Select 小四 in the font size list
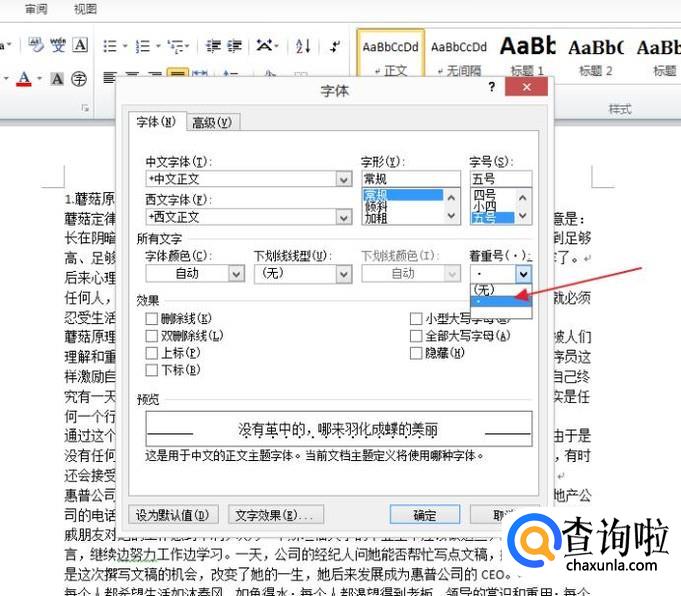 (493, 206)
